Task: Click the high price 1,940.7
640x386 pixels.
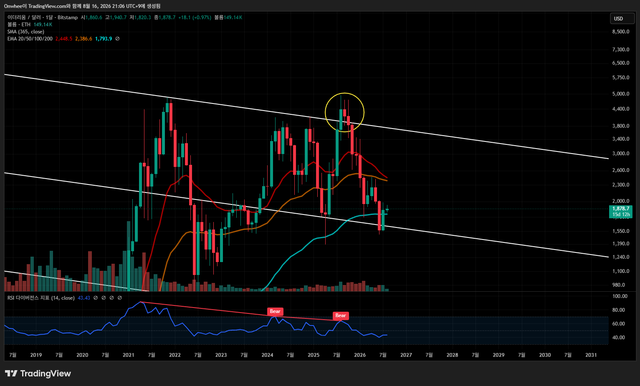Action: [118, 18]
